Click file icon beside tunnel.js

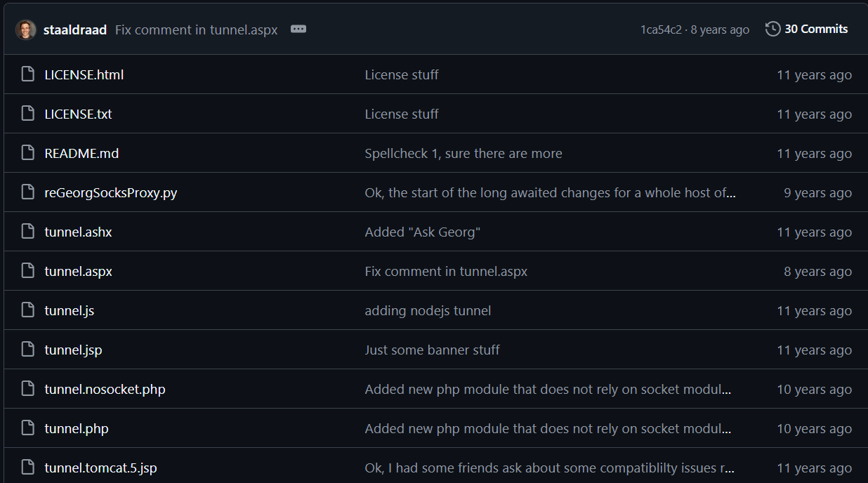coord(27,310)
